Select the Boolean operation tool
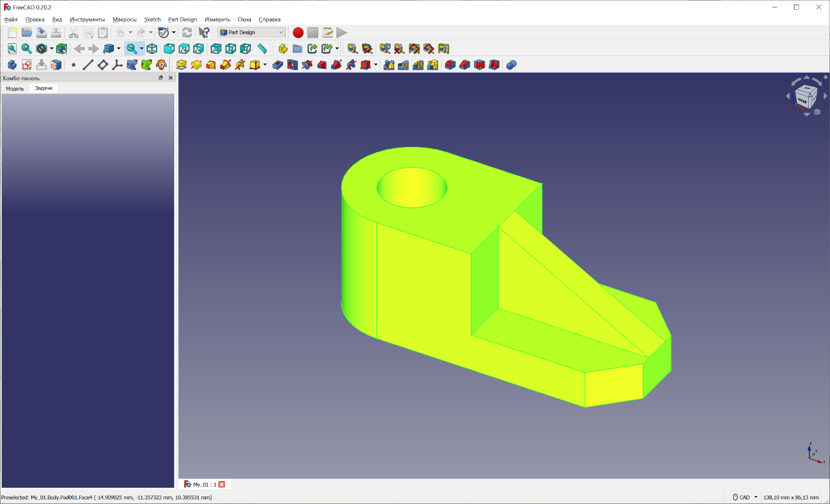830x504 pixels. (x=511, y=65)
